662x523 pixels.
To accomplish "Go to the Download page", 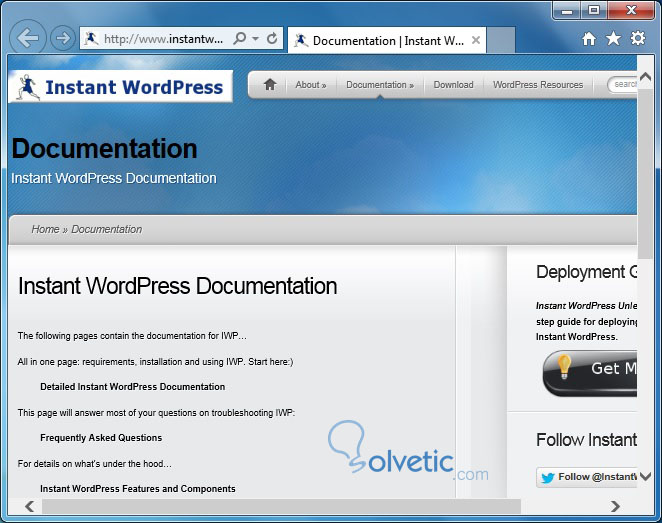I will click(453, 85).
